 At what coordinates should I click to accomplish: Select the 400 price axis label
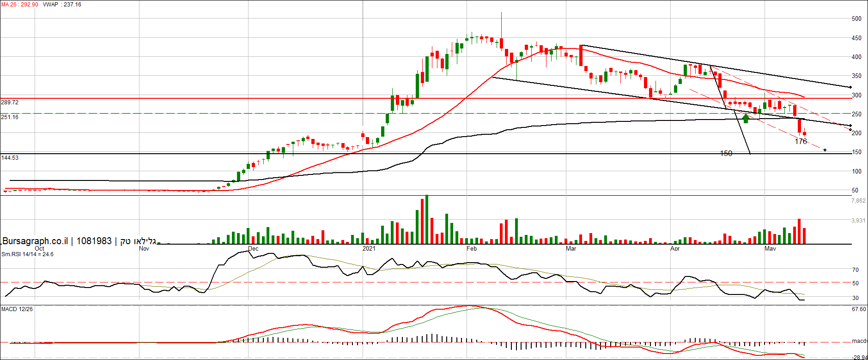point(856,57)
